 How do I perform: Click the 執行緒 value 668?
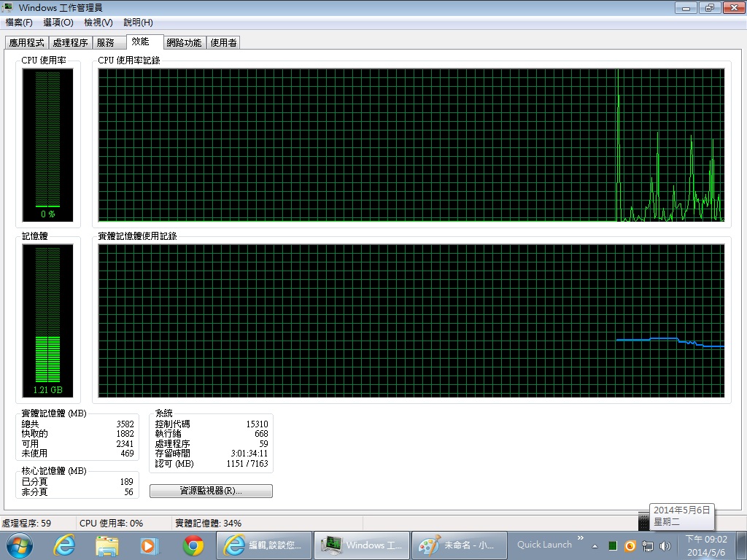pos(262,434)
